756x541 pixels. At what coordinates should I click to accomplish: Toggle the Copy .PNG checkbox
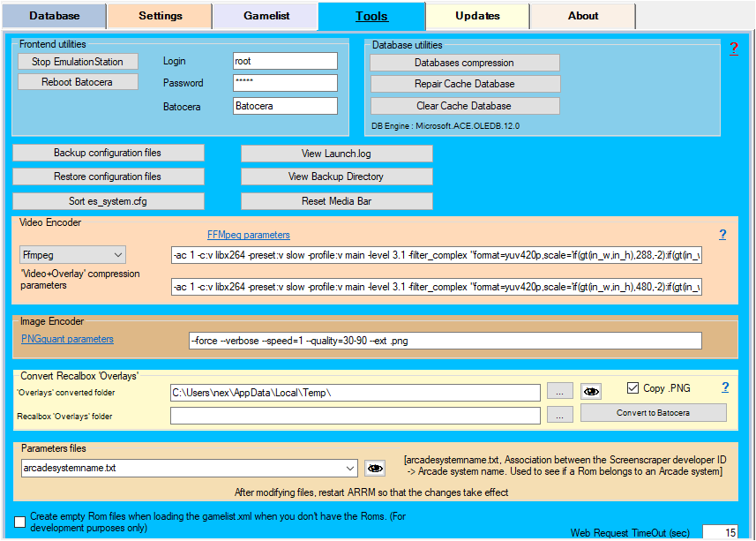pos(632,388)
